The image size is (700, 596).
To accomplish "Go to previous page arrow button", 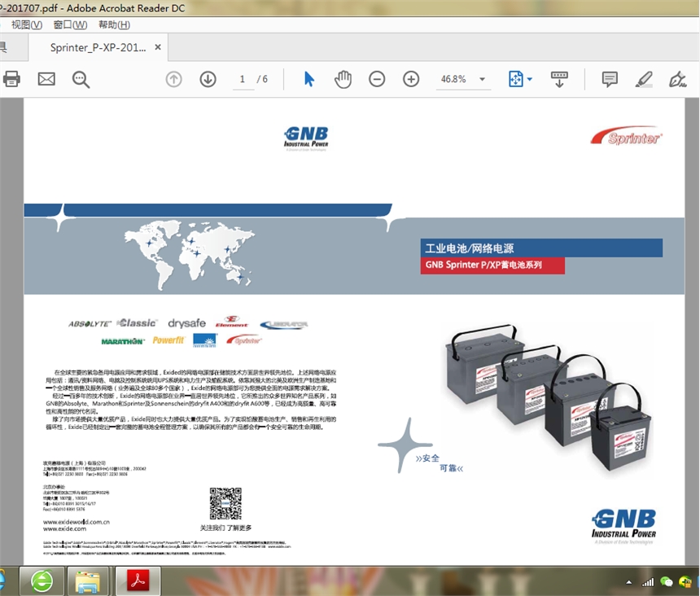I will click(173, 80).
